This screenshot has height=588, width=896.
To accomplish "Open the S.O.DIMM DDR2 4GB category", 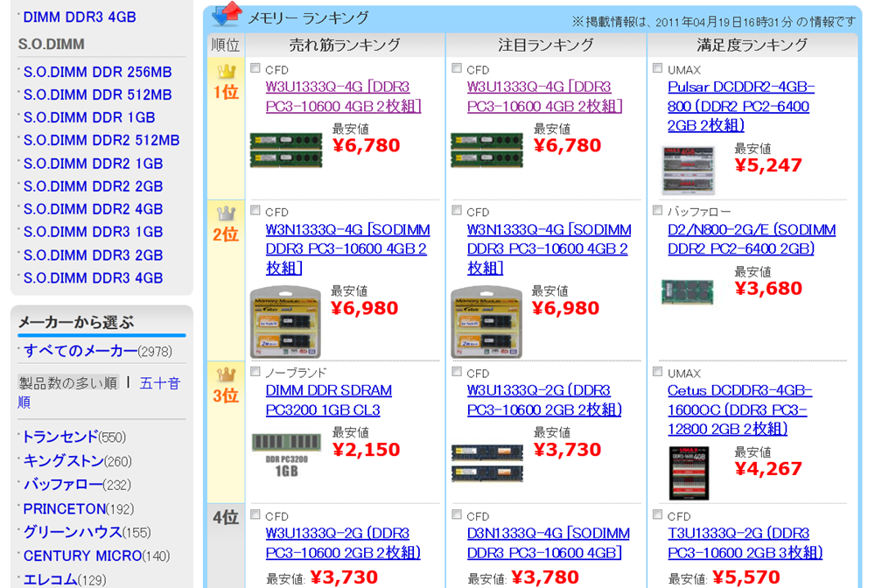I will 93,210.
